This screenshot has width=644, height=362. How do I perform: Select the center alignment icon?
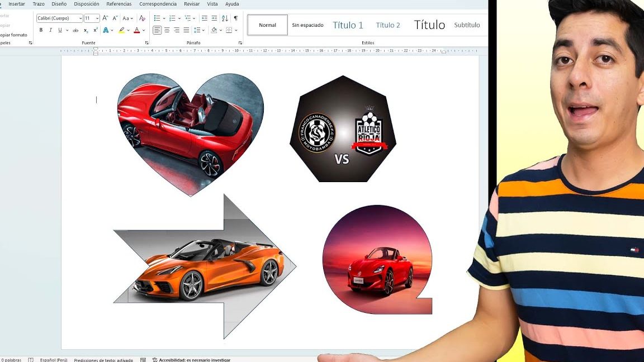click(167, 30)
